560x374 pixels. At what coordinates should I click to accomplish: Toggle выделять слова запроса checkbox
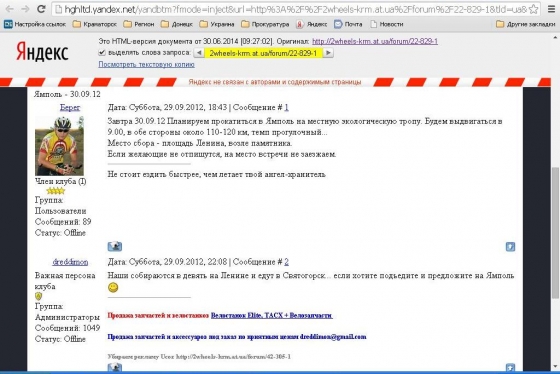pos(102,53)
